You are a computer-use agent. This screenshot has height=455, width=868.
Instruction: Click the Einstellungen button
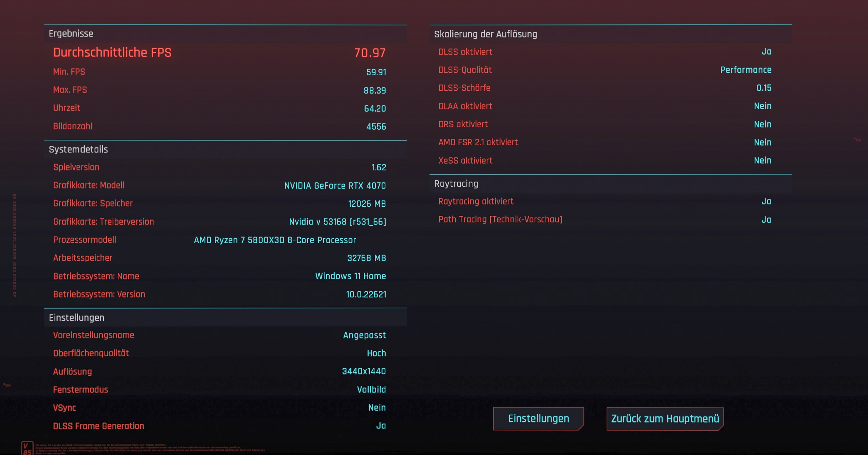(538, 419)
